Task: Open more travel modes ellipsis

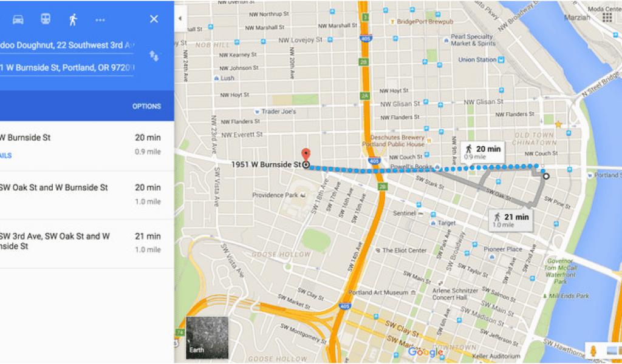Action: tap(100, 20)
